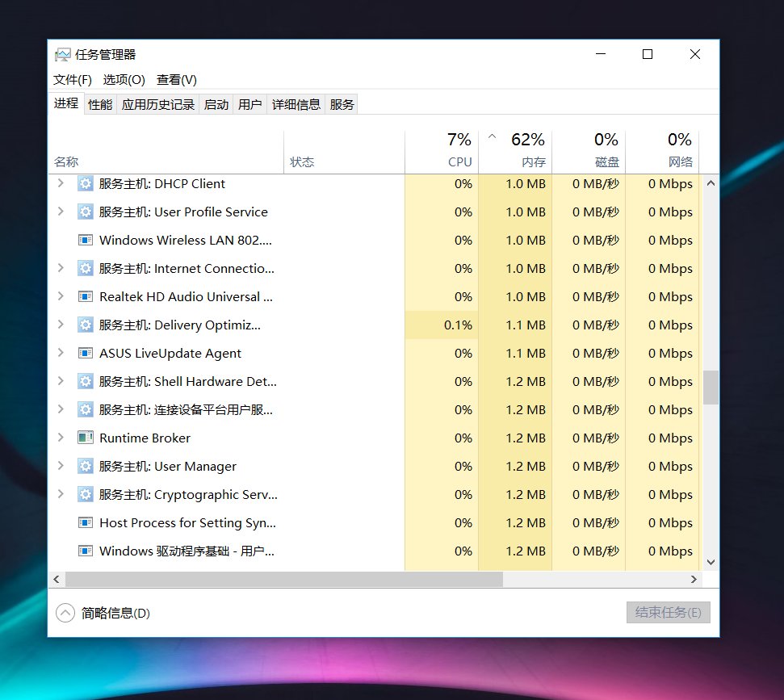This screenshot has height=700, width=784.
Task: Click the gear icon of Cryptographic Serv... row
Action: (86, 494)
